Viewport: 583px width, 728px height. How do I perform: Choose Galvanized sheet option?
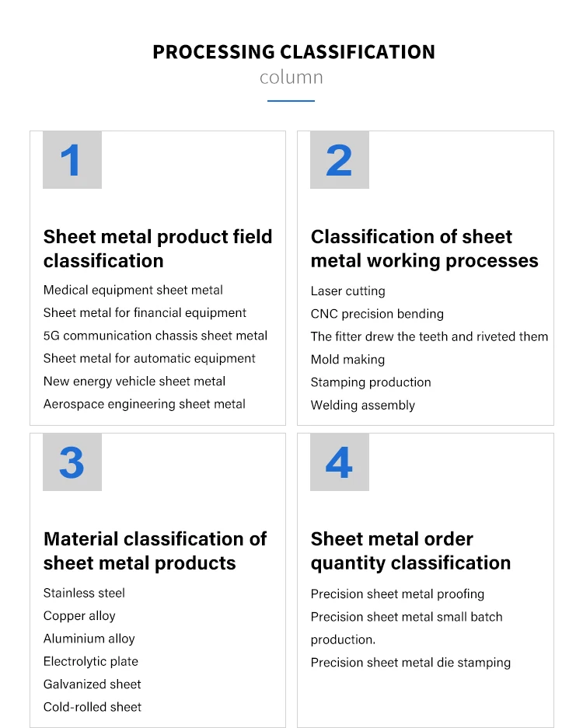click(93, 684)
